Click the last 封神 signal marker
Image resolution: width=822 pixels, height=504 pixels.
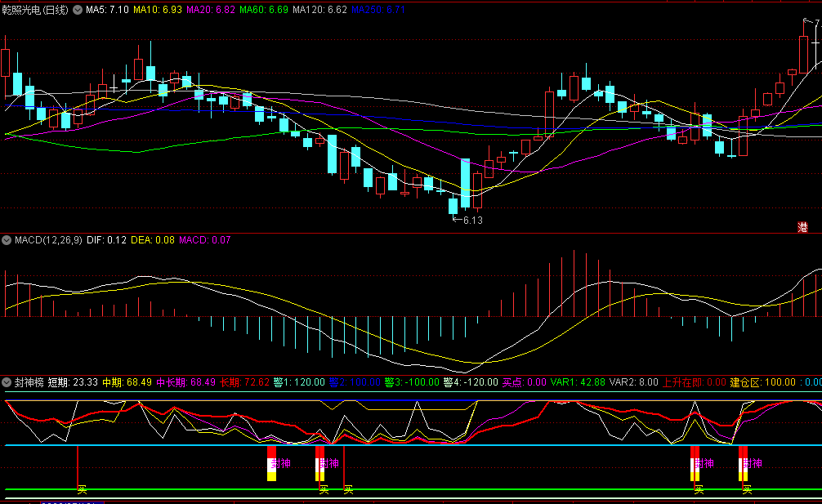click(x=753, y=464)
